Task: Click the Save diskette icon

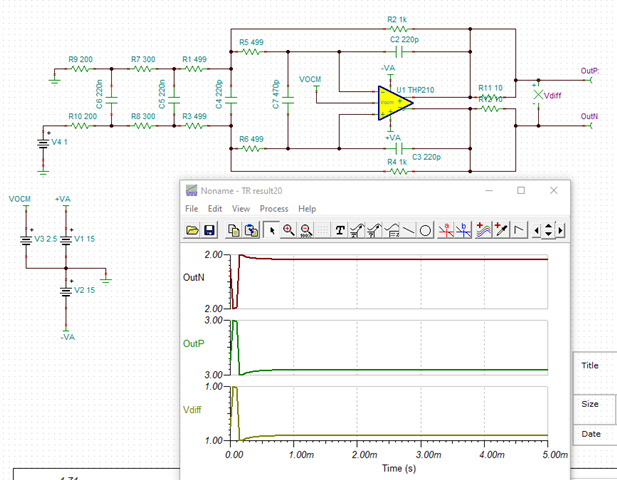Action: tap(209, 231)
